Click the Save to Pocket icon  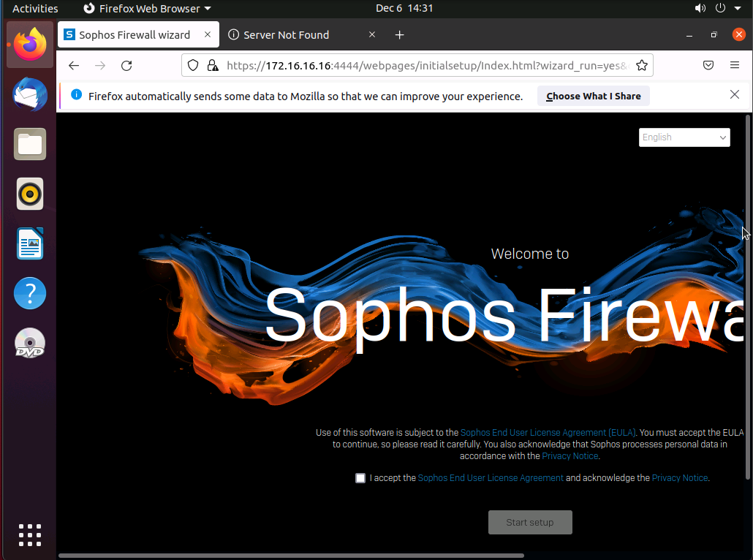[708, 66]
